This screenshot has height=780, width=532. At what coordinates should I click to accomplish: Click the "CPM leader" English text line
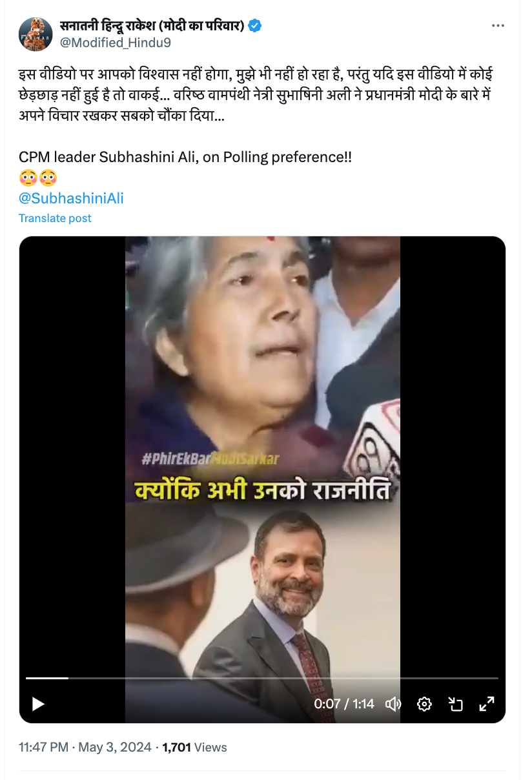[185, 157]
